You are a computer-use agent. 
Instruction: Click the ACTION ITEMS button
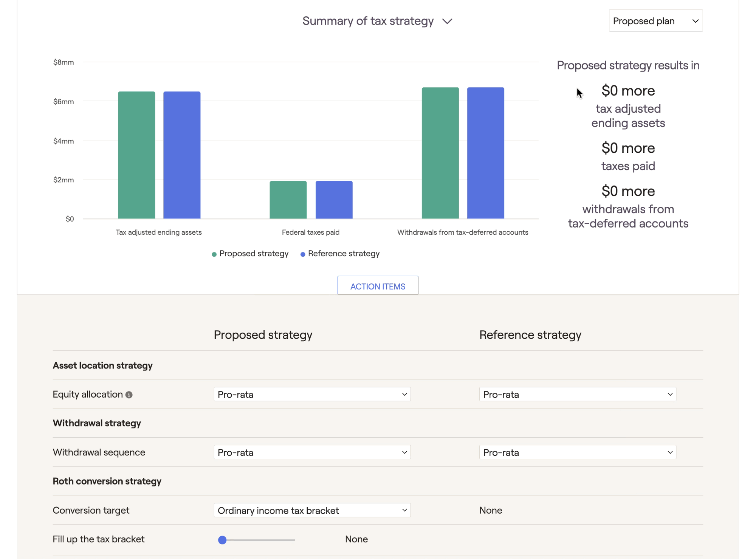point(377,286)
